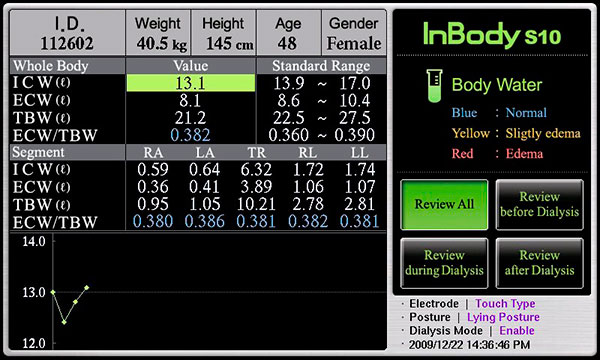Click the lowest point on the ICW graph

tap(64, 322)
